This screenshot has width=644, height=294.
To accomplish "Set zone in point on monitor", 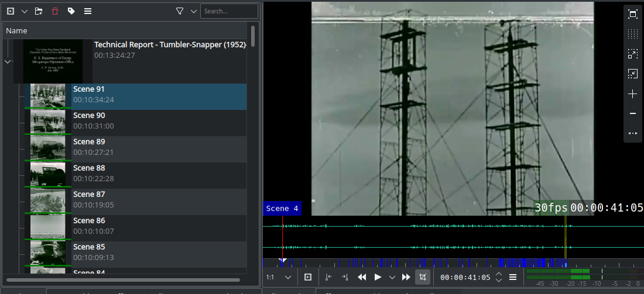I will (328, 277).
